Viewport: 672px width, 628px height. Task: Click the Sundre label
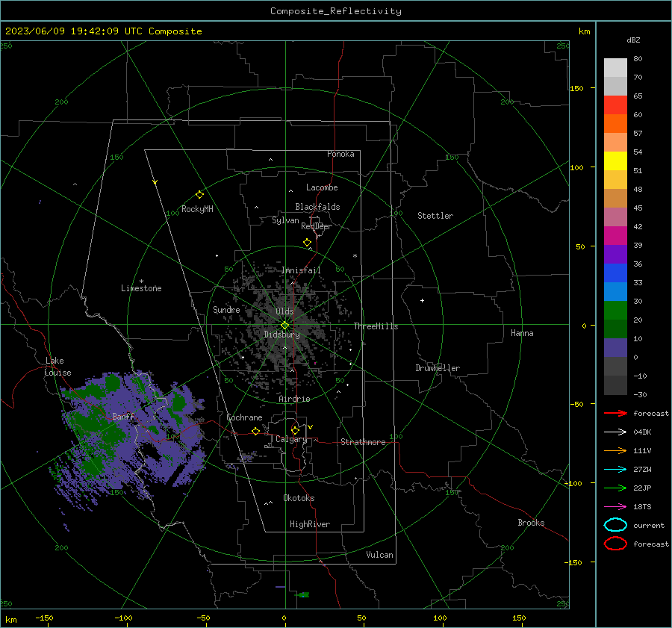coord(226,309)
